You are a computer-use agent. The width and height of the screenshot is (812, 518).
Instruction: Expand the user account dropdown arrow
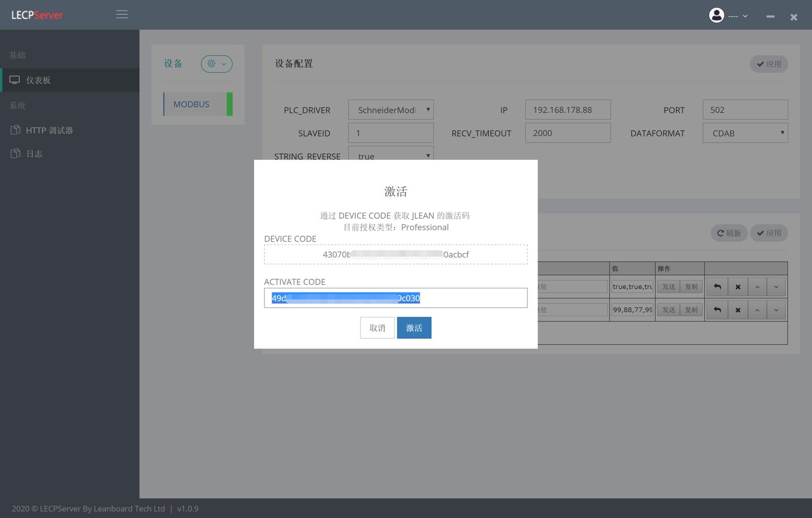click(745, 16)
